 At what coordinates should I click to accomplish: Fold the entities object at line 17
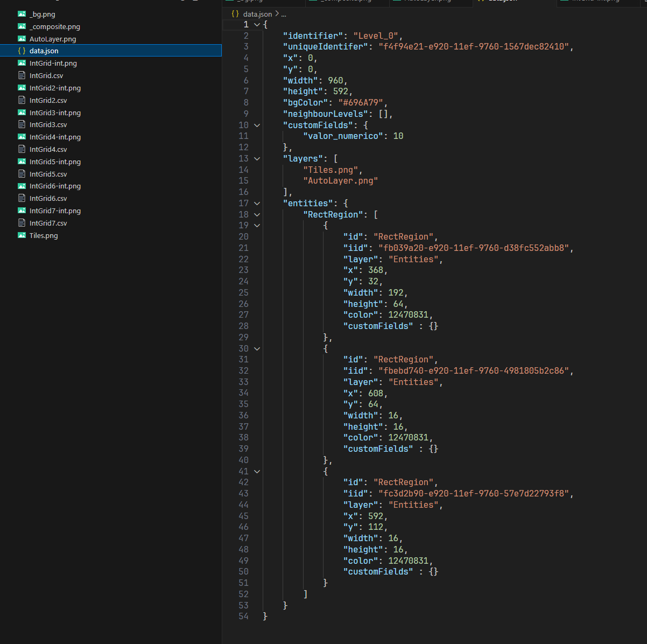[x=257, y=204]
